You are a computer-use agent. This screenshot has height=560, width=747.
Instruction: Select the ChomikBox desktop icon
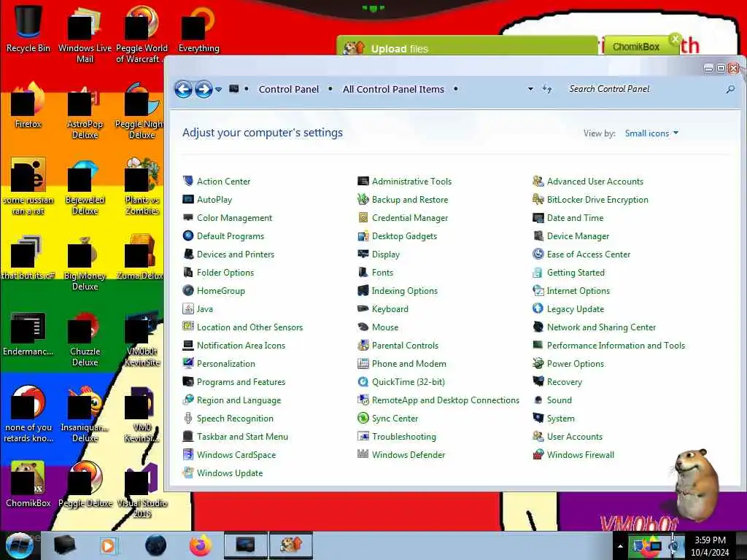point(28,484)
